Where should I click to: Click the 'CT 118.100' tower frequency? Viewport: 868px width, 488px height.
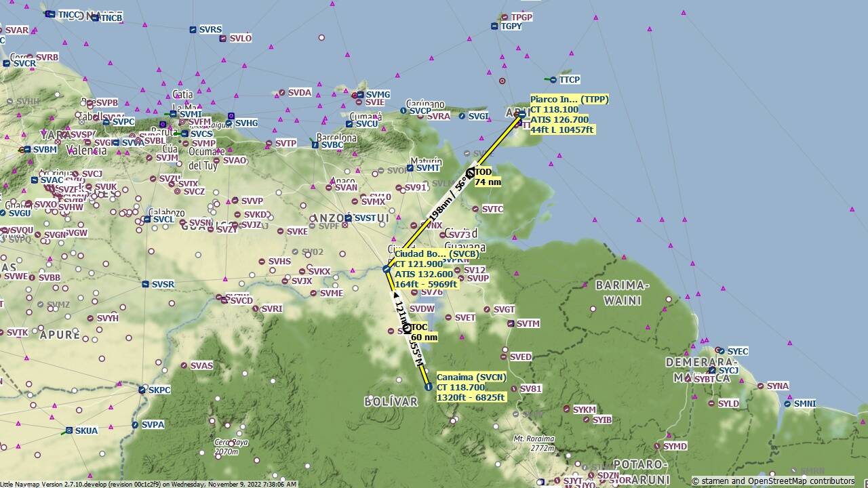tap(554, 109)
